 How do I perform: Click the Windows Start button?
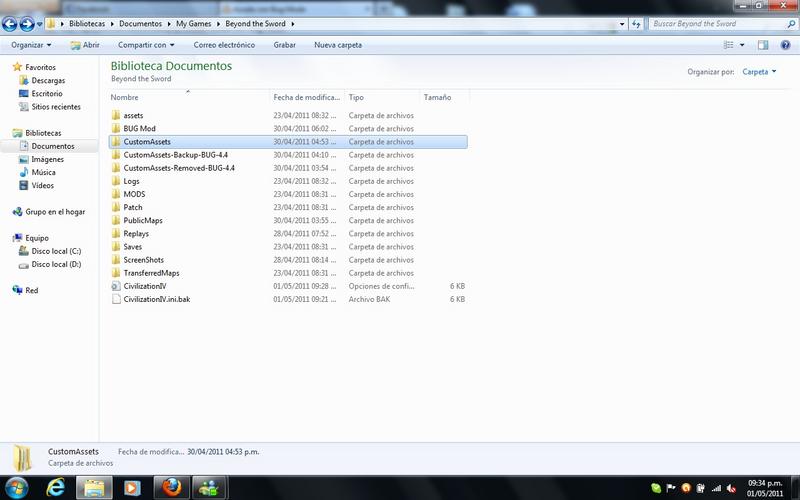coord(15,488)
